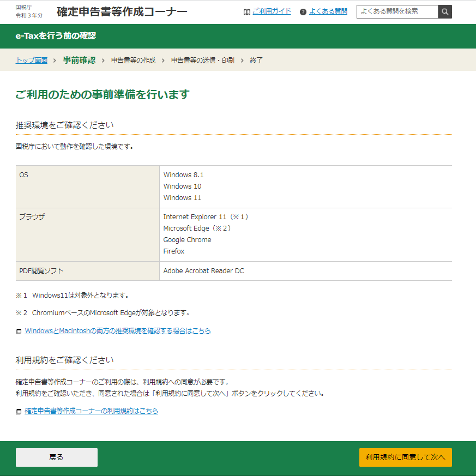Click the question mark icon beside よくある質問
The width and height of the screenshot is (476, 476).
[x=303, y=12]
